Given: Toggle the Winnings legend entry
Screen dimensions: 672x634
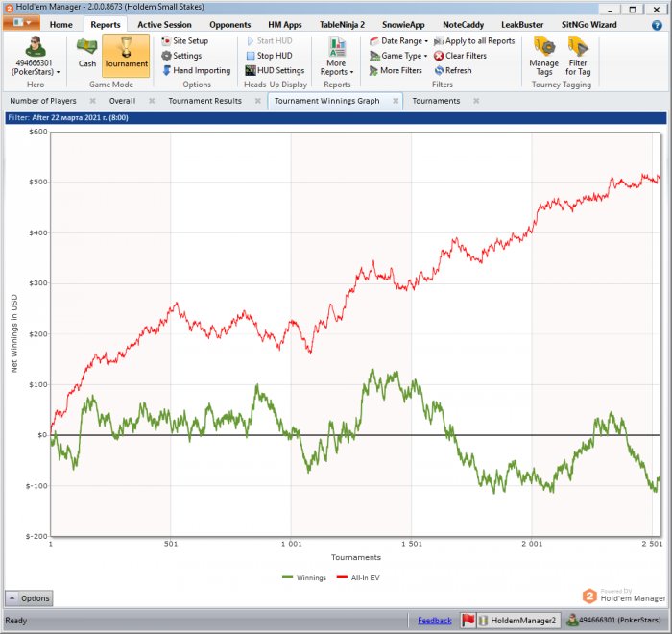Looking at the screenshot, I should pos(304,578).
